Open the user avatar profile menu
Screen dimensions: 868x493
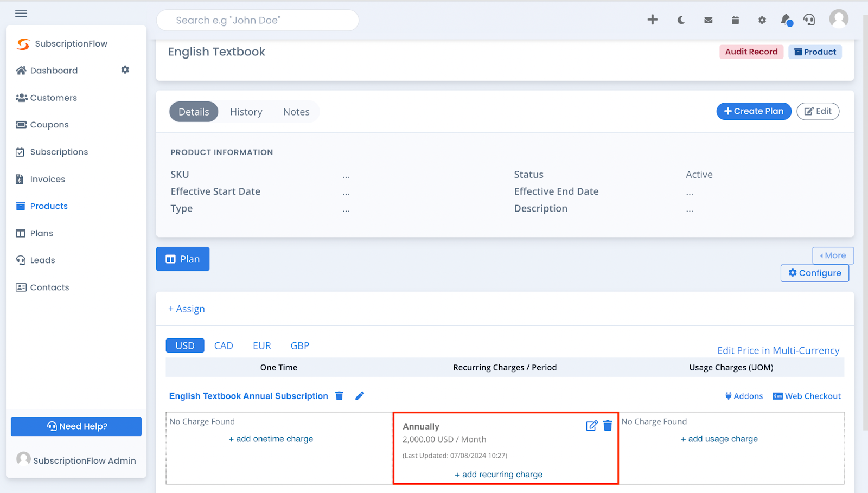click(839, 19)
